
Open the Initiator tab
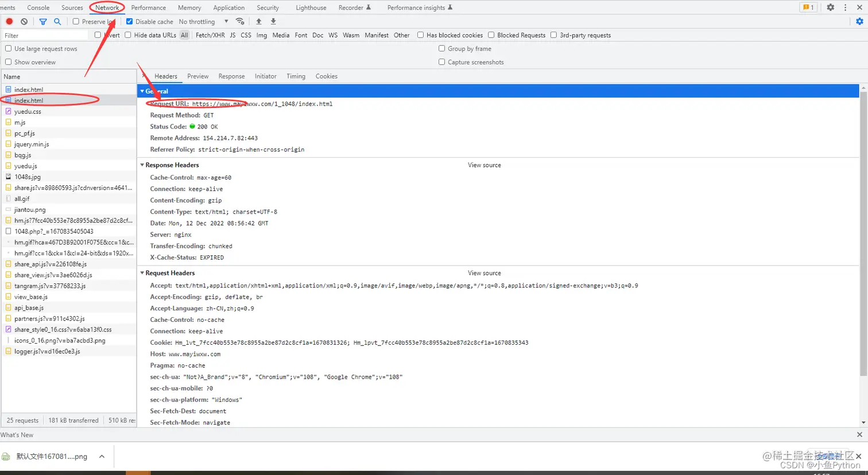click(x=266, y=76)
